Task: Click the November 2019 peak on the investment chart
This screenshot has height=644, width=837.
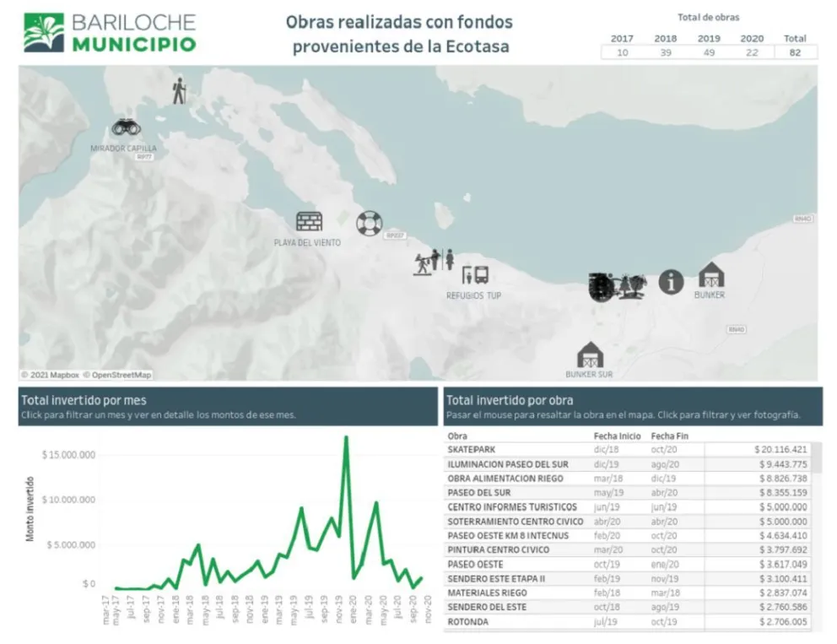Action: click(346, 437)
